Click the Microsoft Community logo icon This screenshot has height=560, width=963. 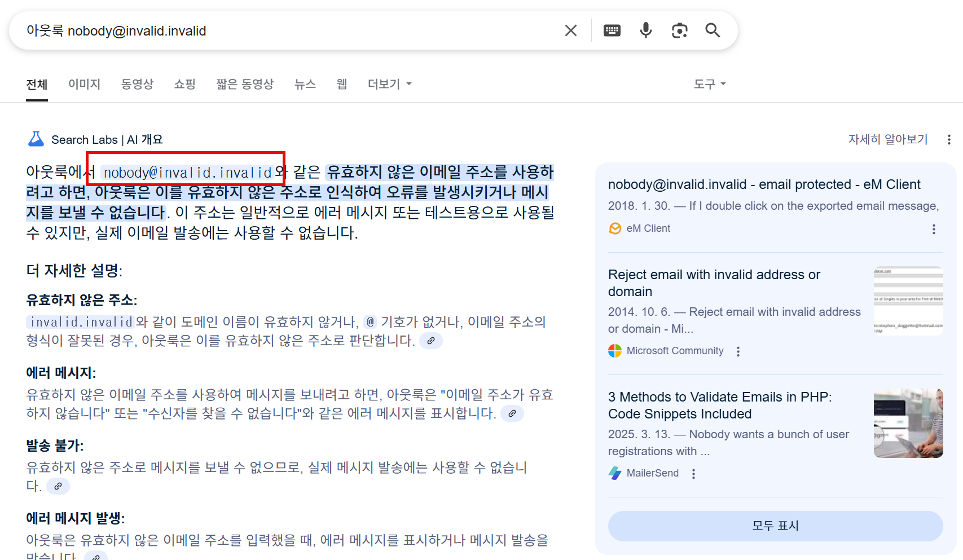tap(615, 351)
